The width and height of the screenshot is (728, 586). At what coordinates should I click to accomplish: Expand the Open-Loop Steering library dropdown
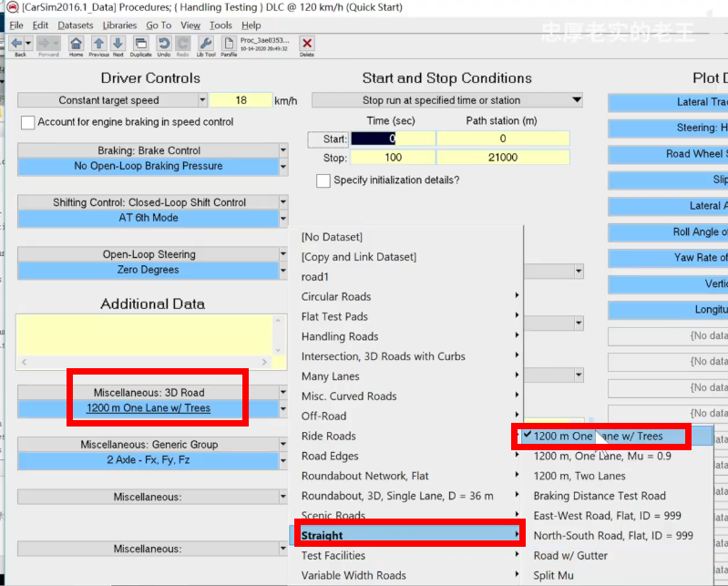pos(283,254)
